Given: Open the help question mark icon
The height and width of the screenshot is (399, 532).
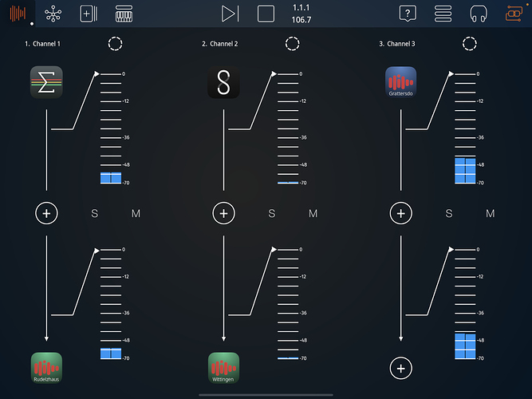Looking at the screenshot, I should click(408, 14).
